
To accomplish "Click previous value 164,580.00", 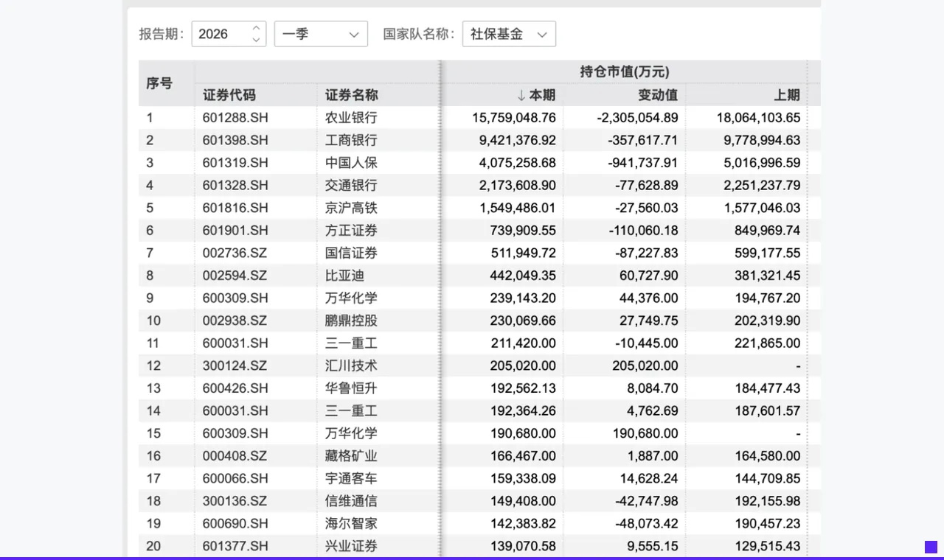I will (768, 456).
